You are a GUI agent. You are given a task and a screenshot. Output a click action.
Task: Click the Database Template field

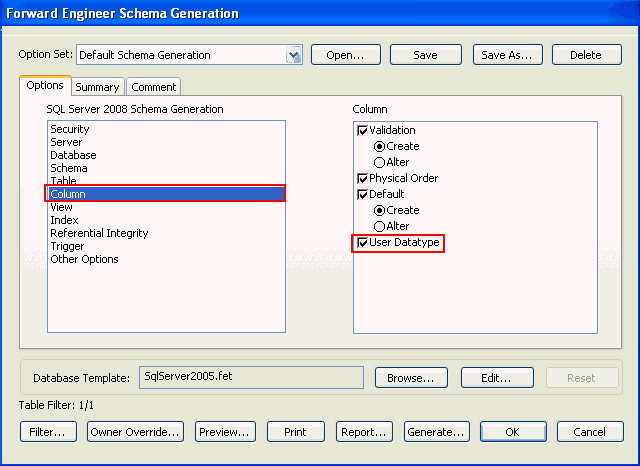250,377
